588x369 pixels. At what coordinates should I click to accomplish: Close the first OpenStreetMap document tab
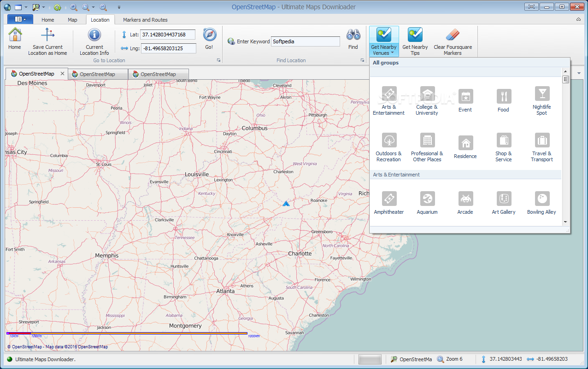tap(62, 74)
